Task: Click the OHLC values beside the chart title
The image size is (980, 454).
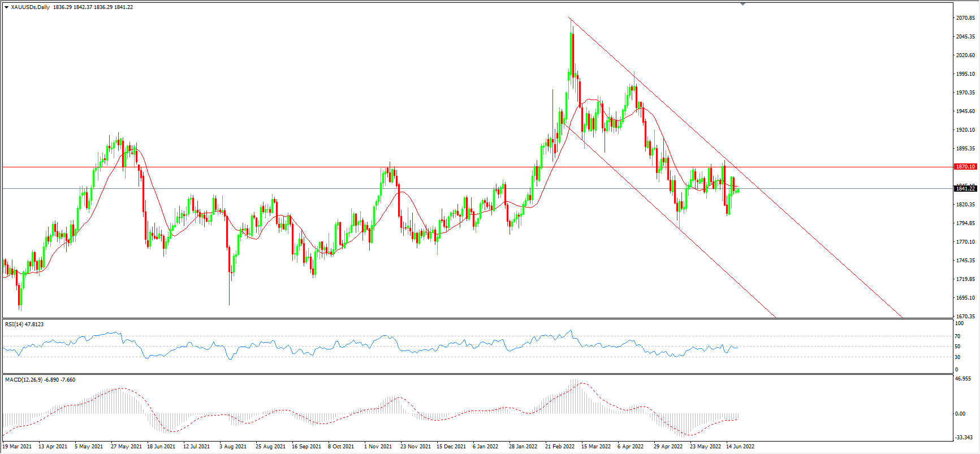Action: click(93, 7)
